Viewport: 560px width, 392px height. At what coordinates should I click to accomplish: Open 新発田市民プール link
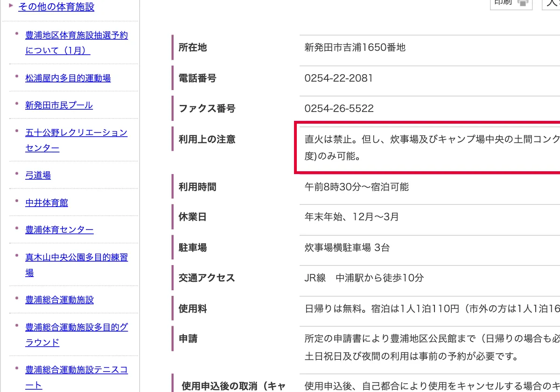[59, 105]
